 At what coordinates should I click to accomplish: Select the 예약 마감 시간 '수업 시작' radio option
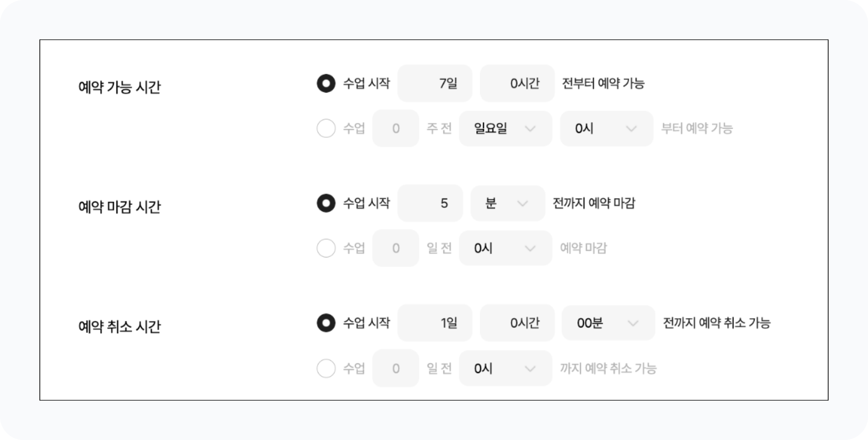tap(326, 203)
